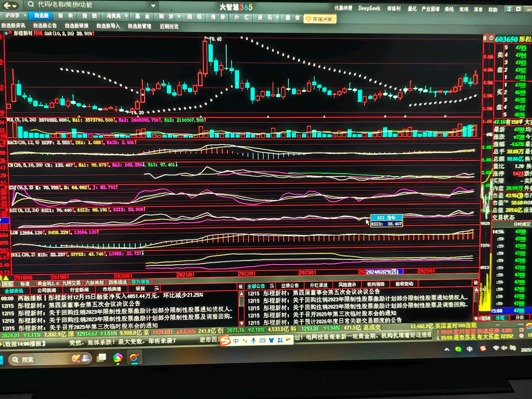
Task: Click the circled-1 icon beside stock code
Action: (491, 38)
